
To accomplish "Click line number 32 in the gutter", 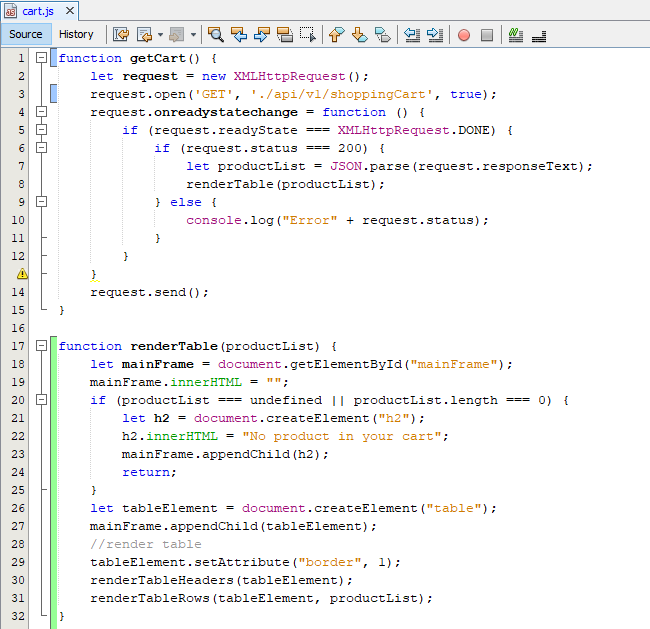I will pos(18,616).
